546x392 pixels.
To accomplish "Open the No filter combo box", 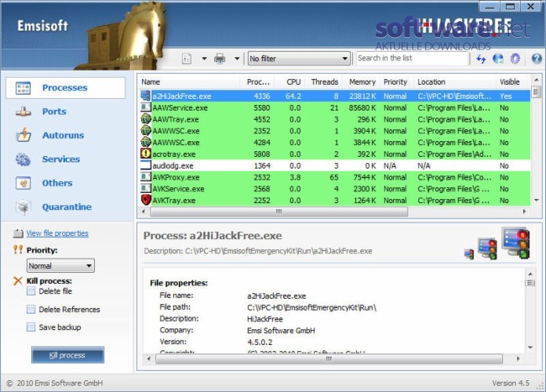I will tap(299, 59).
